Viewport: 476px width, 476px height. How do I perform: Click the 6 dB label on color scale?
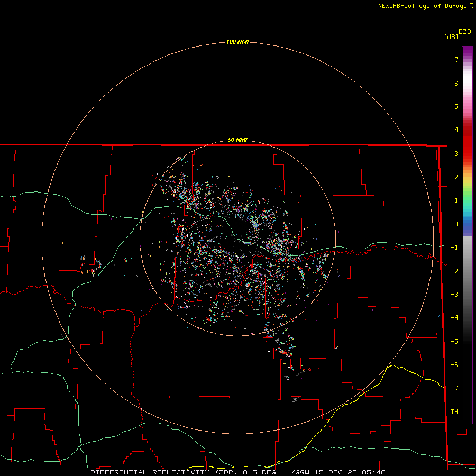pyautogui.click(x=456, y=83)
